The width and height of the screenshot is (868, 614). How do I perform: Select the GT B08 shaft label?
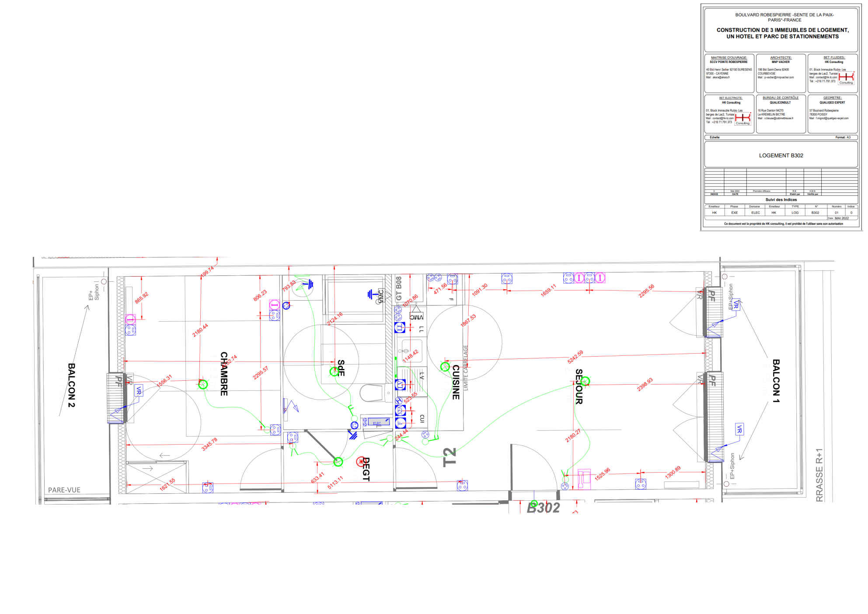tap(399, 288)
